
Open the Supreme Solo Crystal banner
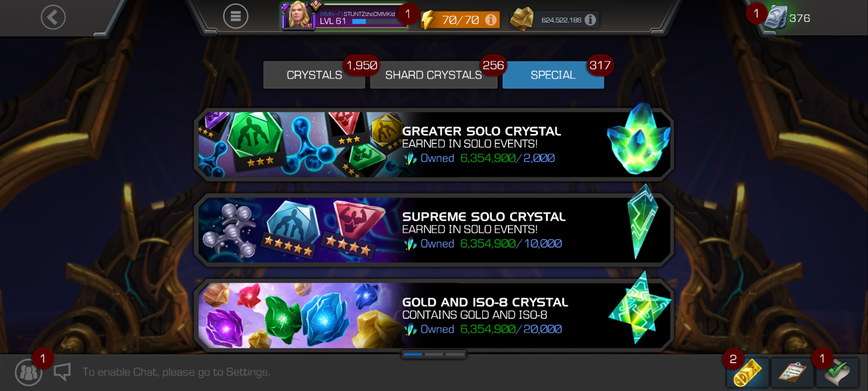click(434, 230)
